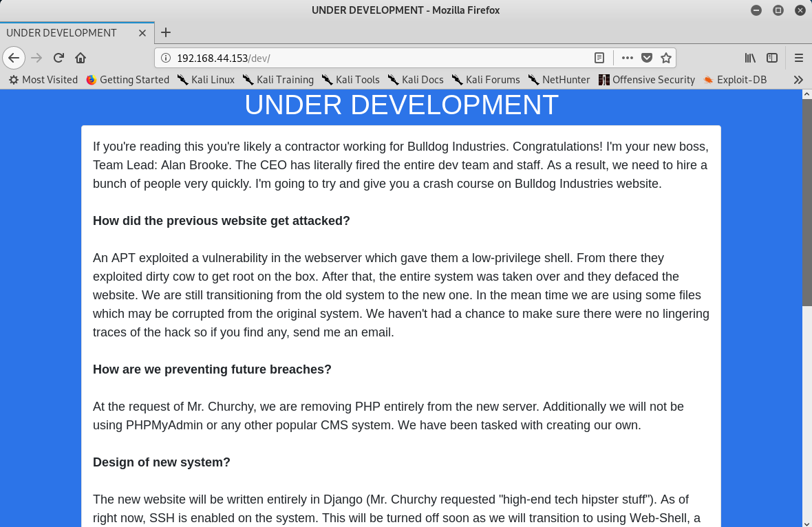Image resolution: width=812 pixels, height=527 pixels.
Task: Close the Firefox window
Action: tap(800, 10)
